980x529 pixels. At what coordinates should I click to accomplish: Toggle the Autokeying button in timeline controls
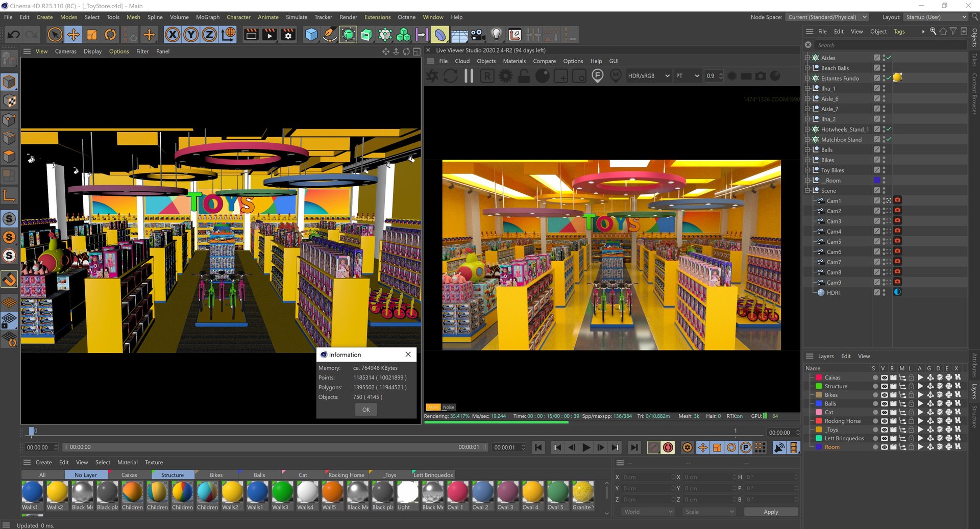pyautogui.click(x=668, y=447)
